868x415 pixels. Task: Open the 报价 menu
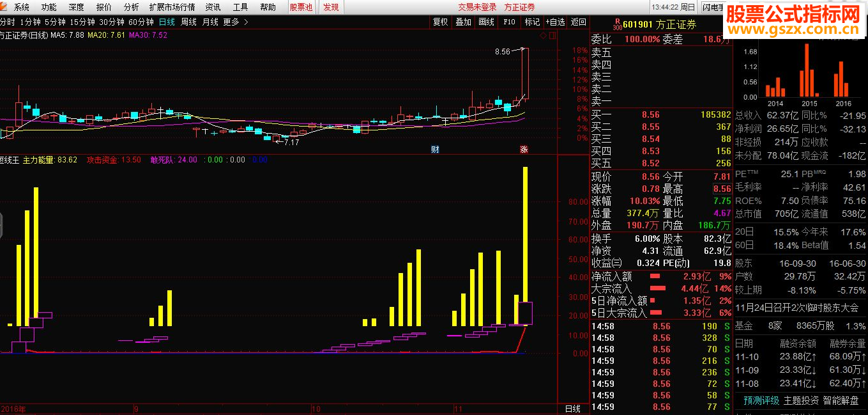tap(103, 7)
